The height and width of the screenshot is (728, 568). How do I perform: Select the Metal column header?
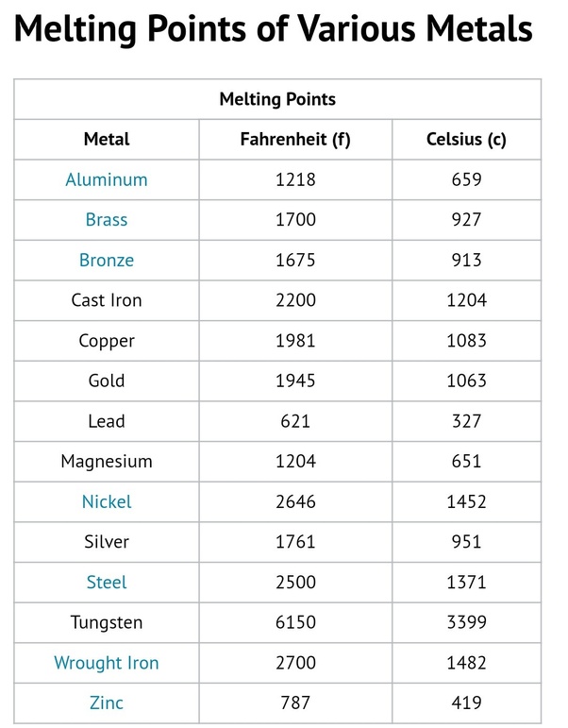coord(107,140)
